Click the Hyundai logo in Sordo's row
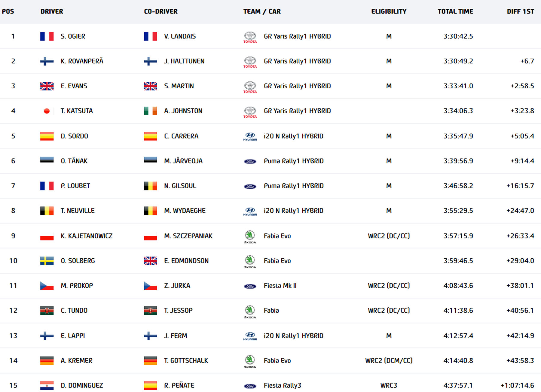541x392 pixels. [x=250, y=137]
